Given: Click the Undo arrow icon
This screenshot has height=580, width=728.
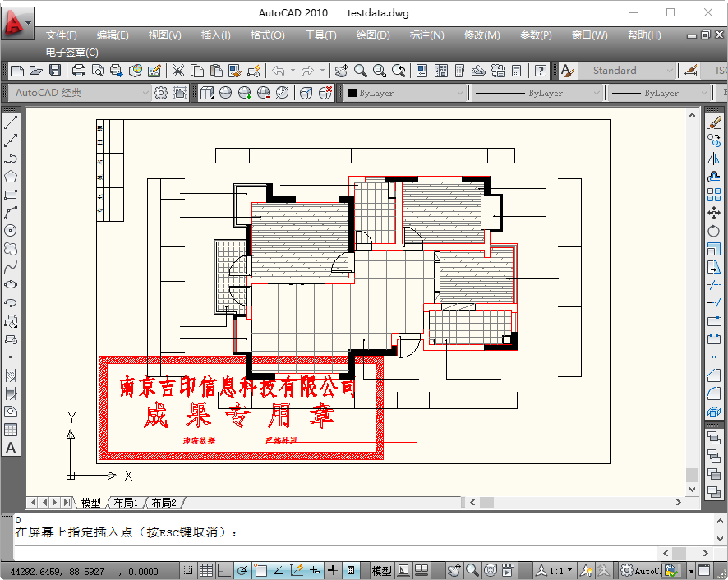Looking at the screenshot, I should pyautogui.click(x=278, y=71).
